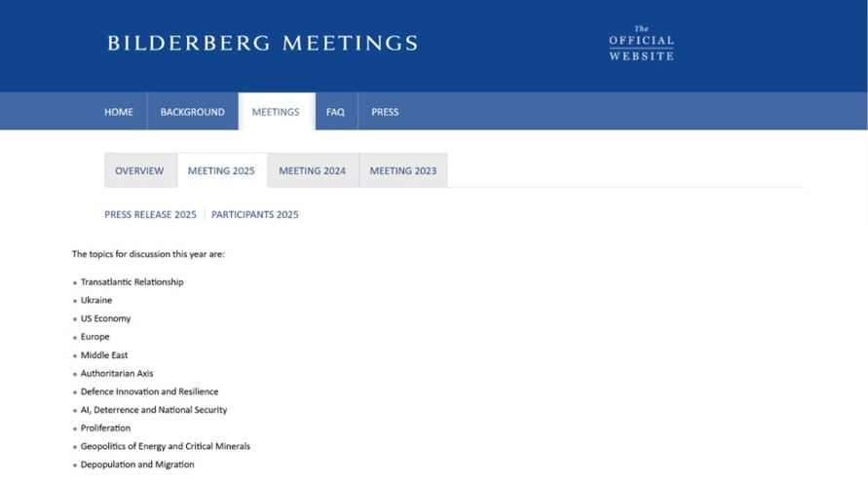Click the Depopulation and Migration topic
This screenshot has height=481, width=868.
137,465
